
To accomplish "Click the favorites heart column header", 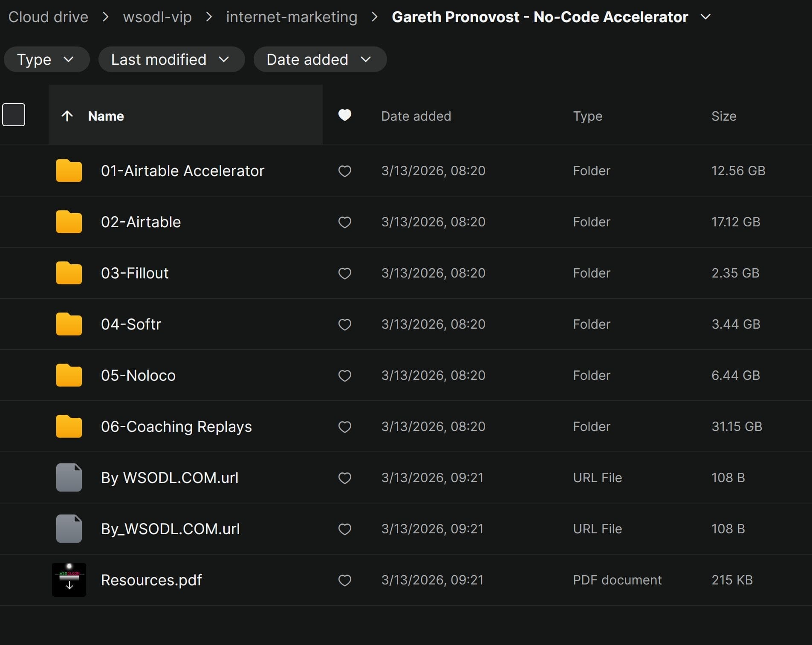I will click(344, 115).
